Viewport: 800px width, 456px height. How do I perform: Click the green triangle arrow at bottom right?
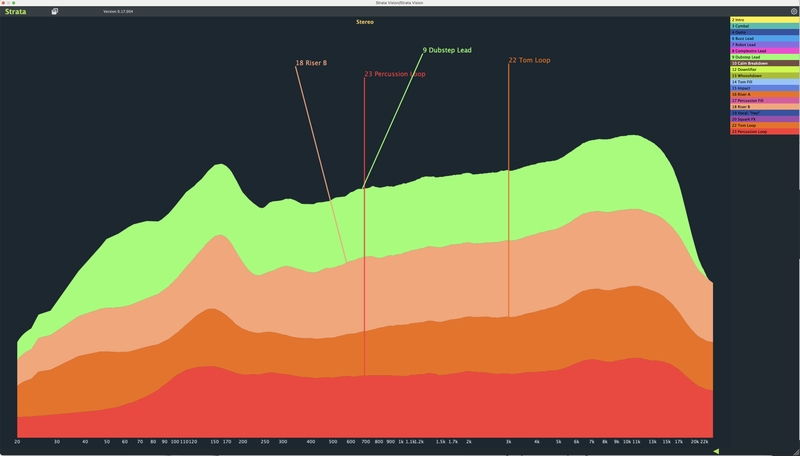pyautogui.click(x=715, y=451)
